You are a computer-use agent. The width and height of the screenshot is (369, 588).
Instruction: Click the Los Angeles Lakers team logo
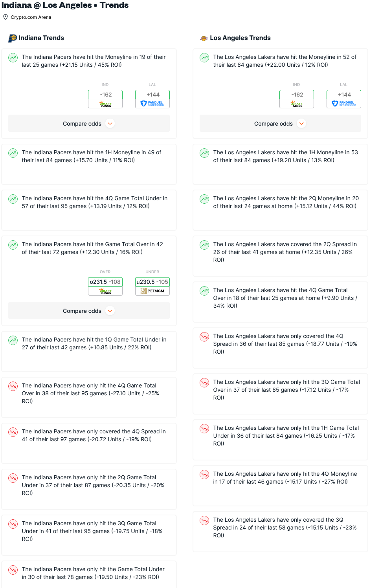tap(204, 38)
